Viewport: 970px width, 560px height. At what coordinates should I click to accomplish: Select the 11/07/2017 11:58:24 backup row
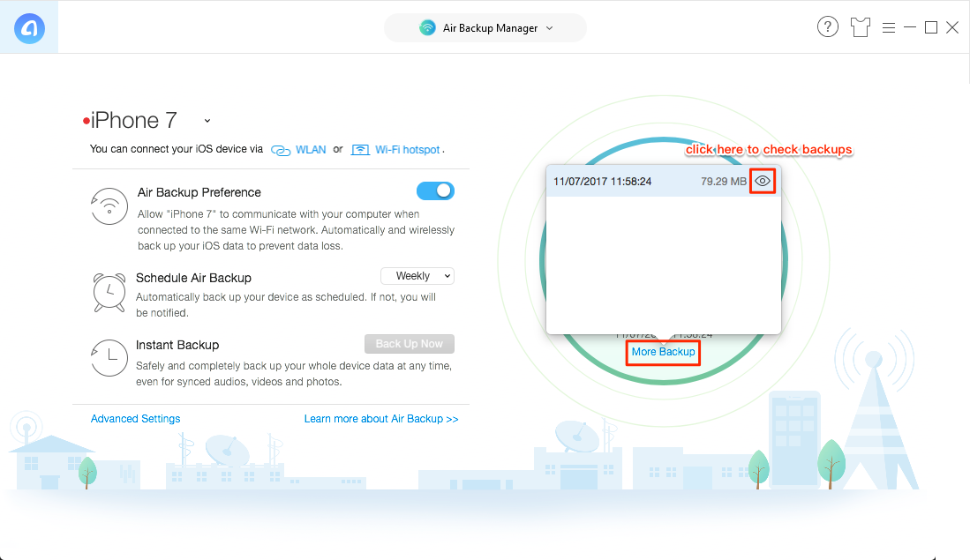coord(663,181)
